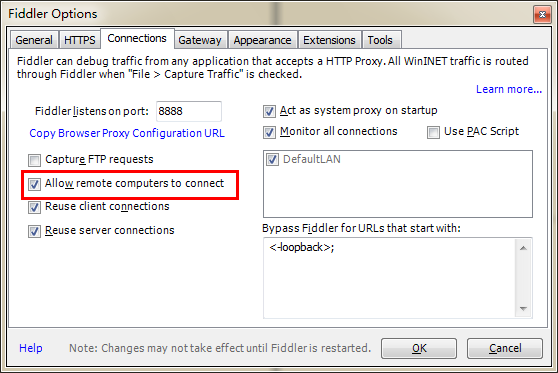The width and height of the screenshot is (558, 373).
Task: Toggle Reuse client connections checkbox
Action: coord(35,207)
